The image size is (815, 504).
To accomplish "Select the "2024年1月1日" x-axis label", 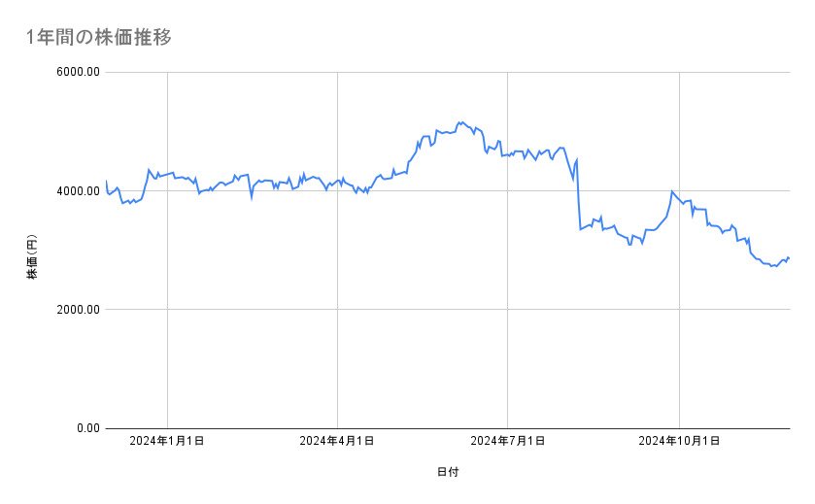I will pos(167,442).
